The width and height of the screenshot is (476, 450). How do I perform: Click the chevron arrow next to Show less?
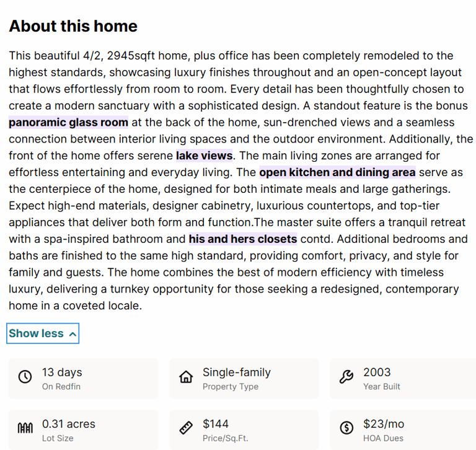point(73,334)
